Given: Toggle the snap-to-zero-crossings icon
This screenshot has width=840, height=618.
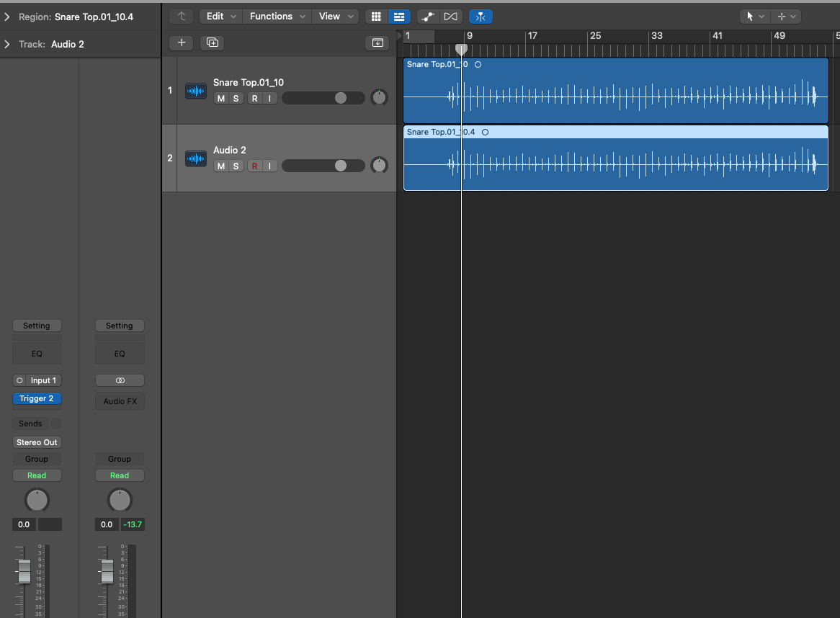Looking at the screenshot, I should pos(480,16).
